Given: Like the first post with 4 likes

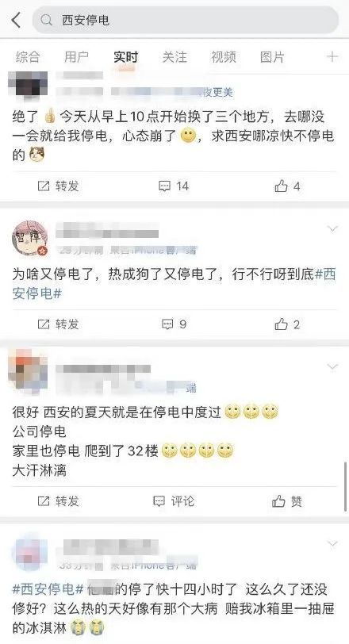Looking at the screenshot, I should pyautogui.click(x=287, y=186).
